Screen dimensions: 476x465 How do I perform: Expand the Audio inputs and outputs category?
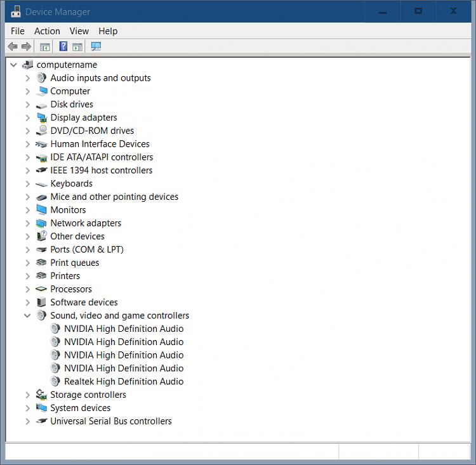(x=28, y=78)
